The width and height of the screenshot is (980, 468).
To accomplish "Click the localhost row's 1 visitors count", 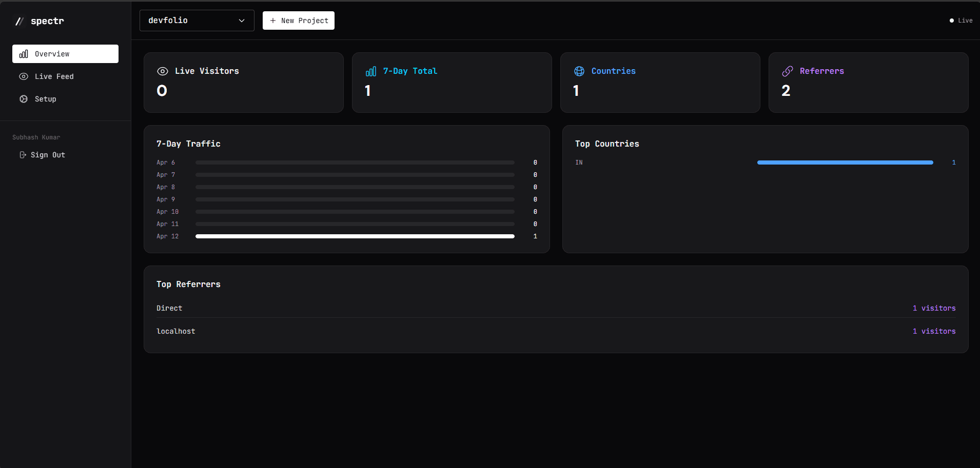I will click(x=934, y=331).
